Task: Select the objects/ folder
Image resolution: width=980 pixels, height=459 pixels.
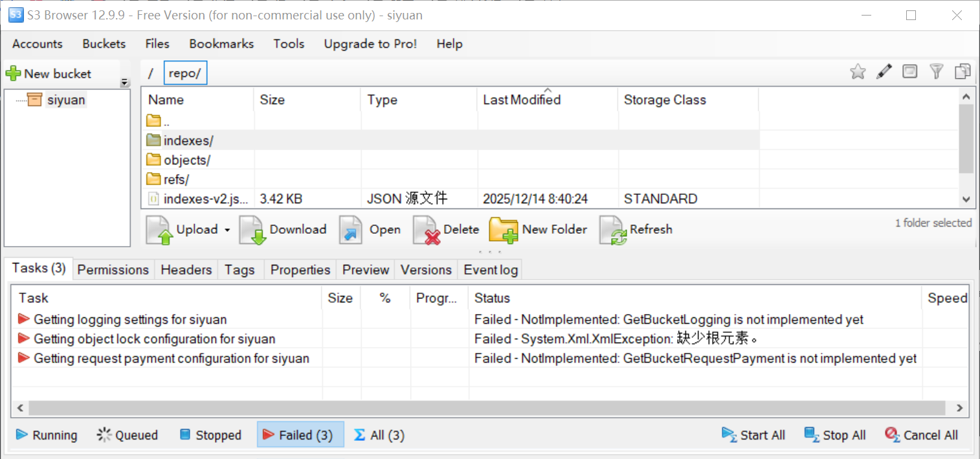Action: click(450, 160)
